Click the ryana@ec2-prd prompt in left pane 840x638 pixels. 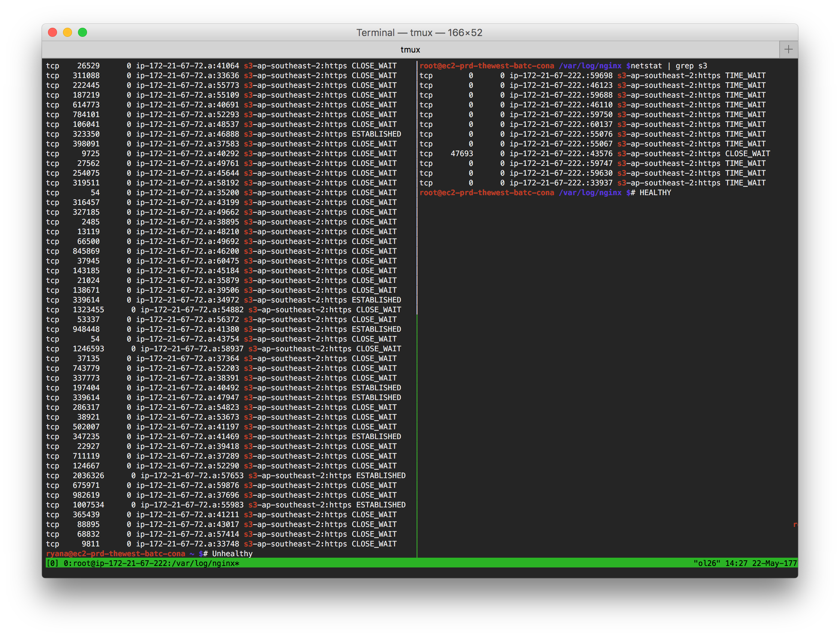pyautogui.click(x=115, y=554)
